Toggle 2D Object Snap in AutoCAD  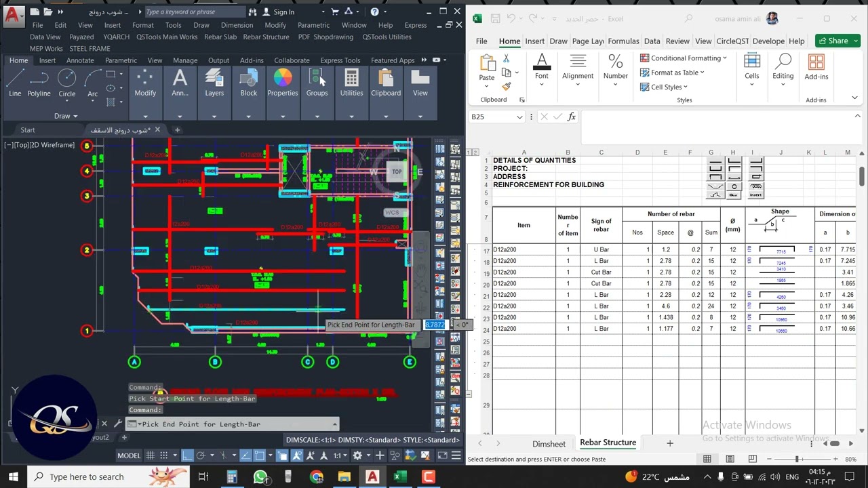[x=259, y=455]
